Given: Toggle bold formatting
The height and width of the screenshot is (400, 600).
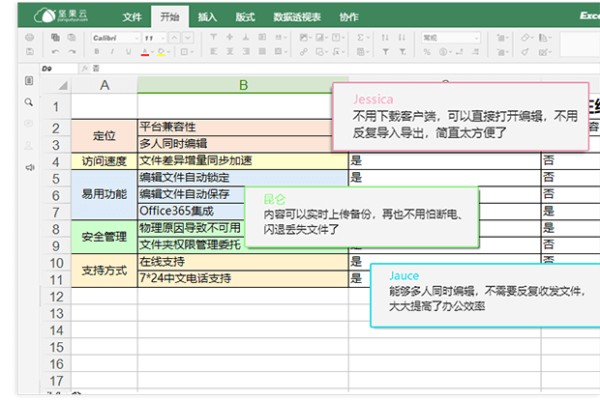Looking at the screenshot, I should coord(96,52).
